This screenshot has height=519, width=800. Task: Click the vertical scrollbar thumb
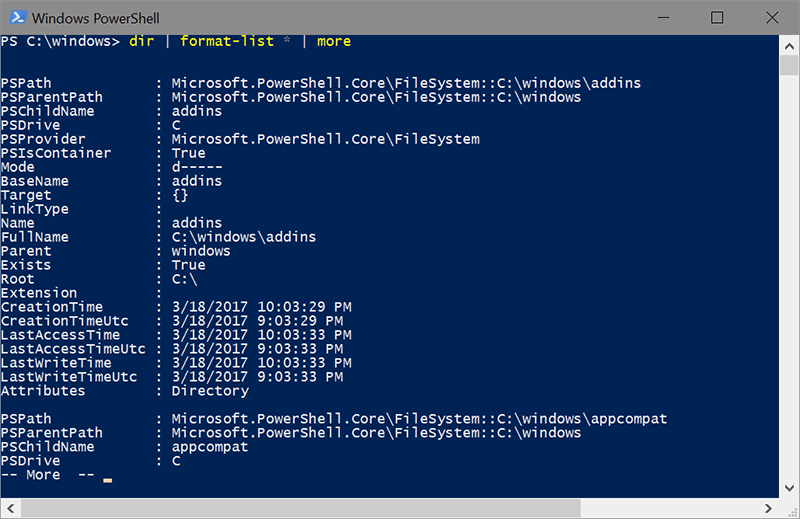pyautogui.click(x=789, y=64)
